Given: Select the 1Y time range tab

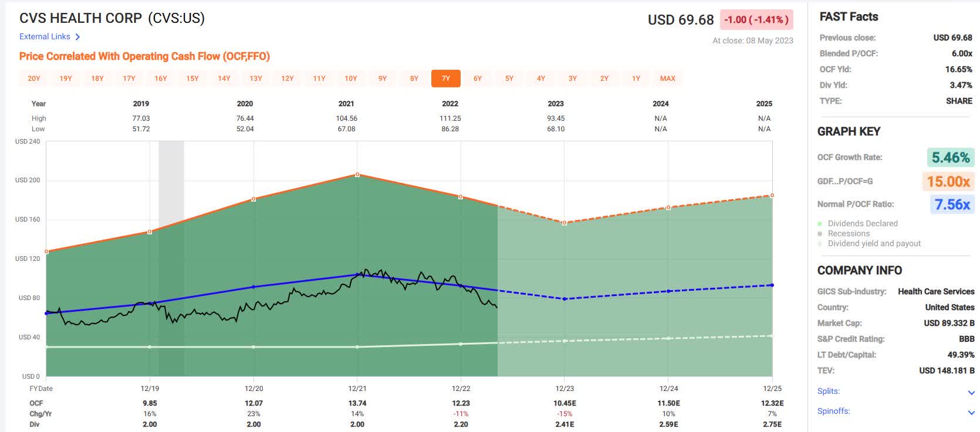Looking at the screenshot, I should (636, 79).
